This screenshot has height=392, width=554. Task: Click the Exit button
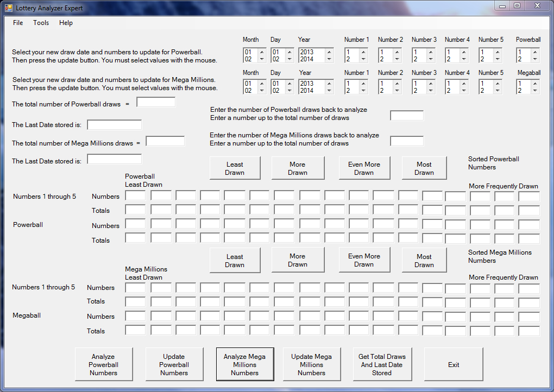[454, 364]
